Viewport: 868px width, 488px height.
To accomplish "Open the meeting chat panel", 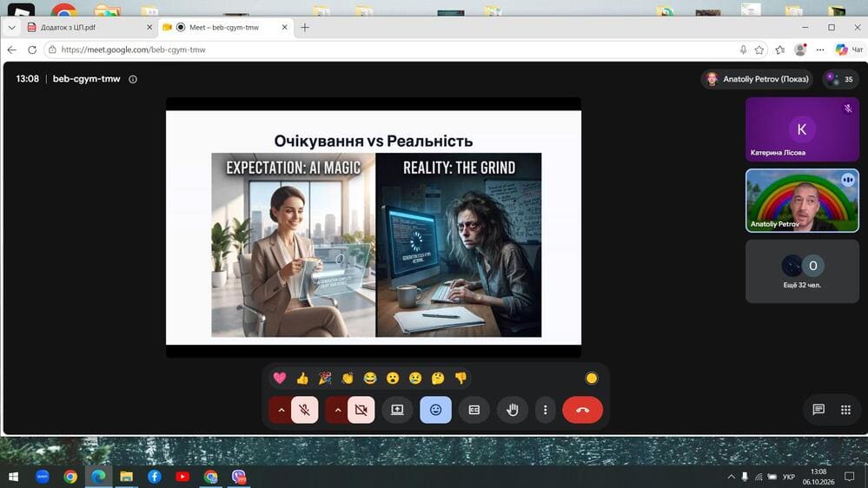I will [818, 410].
